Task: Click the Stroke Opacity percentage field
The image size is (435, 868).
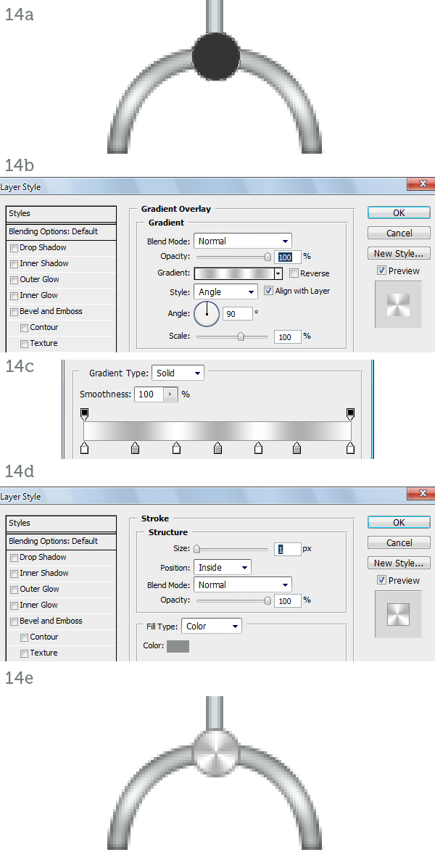Action: click(287, 600)
